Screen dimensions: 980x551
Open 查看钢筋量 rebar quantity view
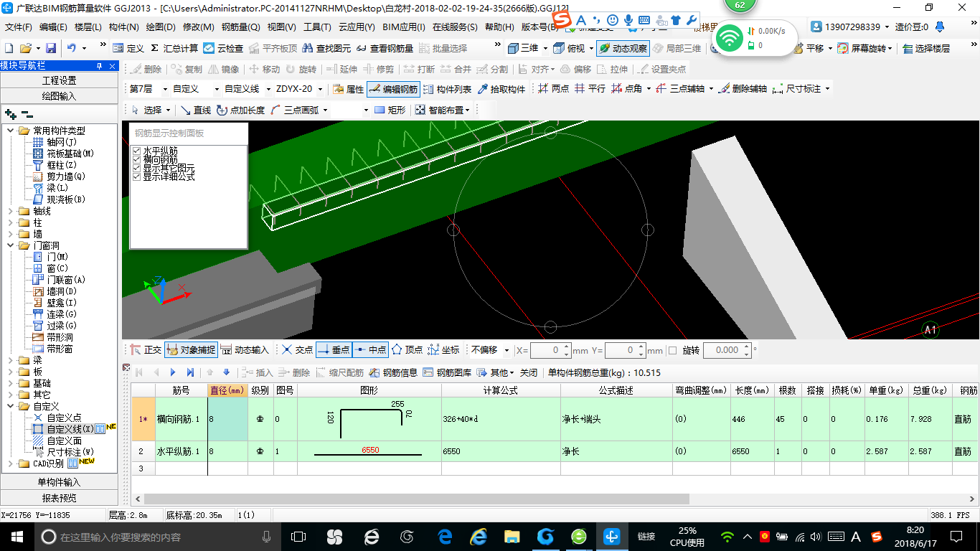click(384, 48)
